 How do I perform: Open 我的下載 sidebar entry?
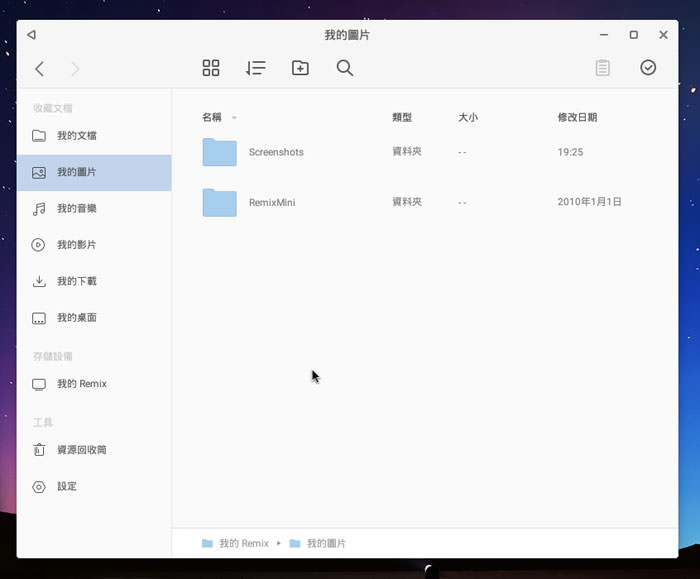(76, 282)
